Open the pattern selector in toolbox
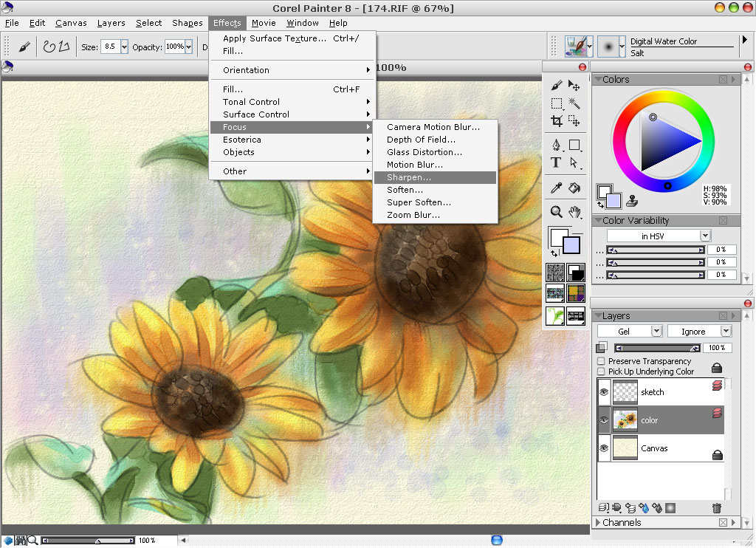 pos(555,292)
